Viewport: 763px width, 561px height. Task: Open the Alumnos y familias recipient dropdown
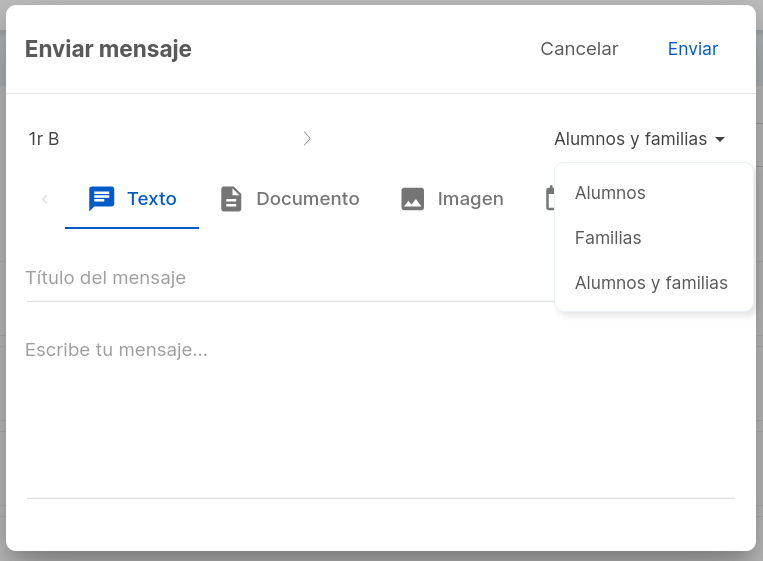tap(639, 139)
